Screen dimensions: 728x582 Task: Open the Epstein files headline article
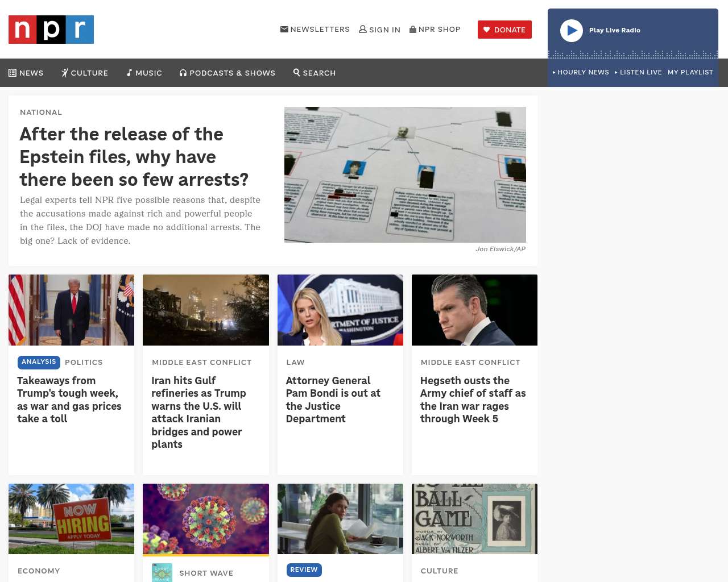tap(134, 157)
